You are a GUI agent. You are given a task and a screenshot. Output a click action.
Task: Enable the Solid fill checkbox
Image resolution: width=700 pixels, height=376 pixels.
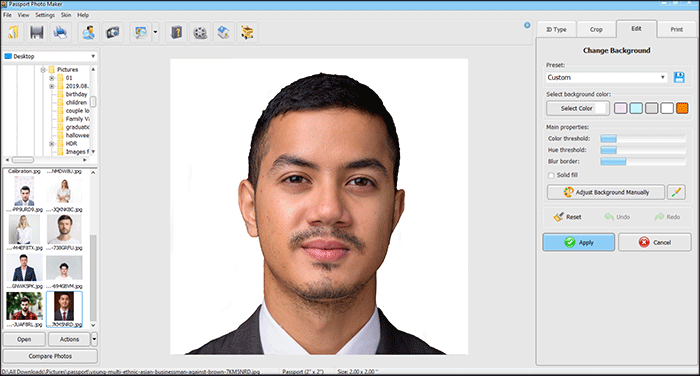(x=551, y=175)
